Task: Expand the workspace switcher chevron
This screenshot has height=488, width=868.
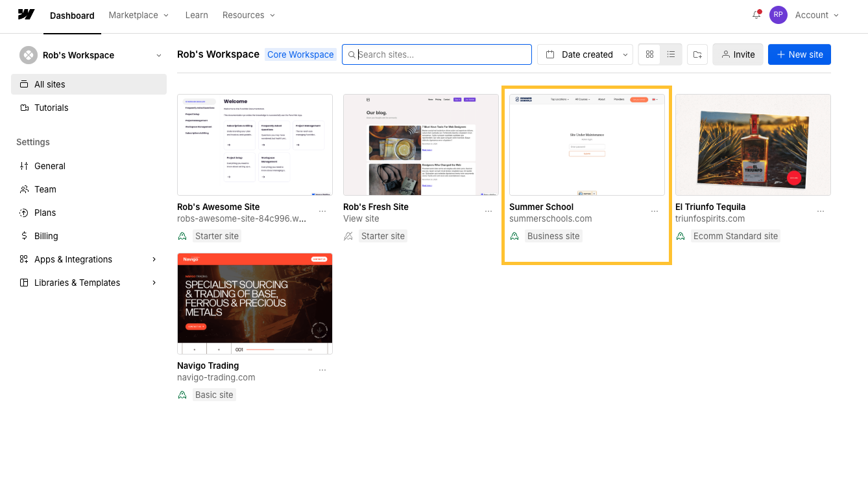Action: click(x=159, y=55)
